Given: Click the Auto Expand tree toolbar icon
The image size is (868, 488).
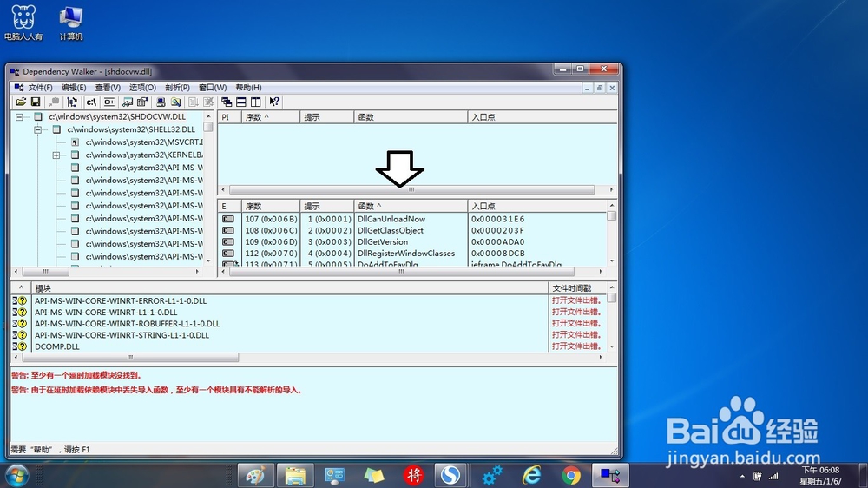Looking at the screenshot, I should [x=72, y=102].
